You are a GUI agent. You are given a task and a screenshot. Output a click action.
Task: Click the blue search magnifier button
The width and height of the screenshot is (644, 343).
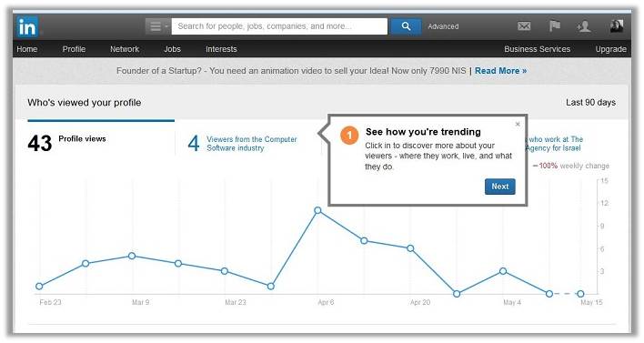pos(406,26)
